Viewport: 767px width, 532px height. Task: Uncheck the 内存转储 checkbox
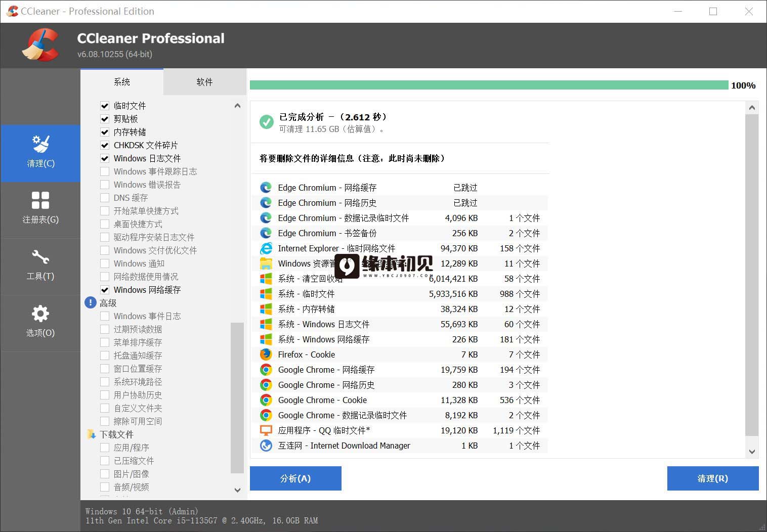click(105, 132)
